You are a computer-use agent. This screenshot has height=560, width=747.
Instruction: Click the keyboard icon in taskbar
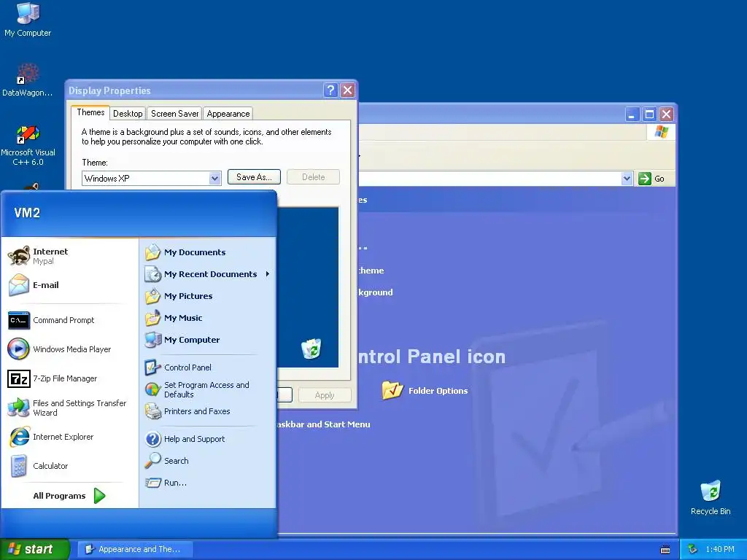click(665, 550)
